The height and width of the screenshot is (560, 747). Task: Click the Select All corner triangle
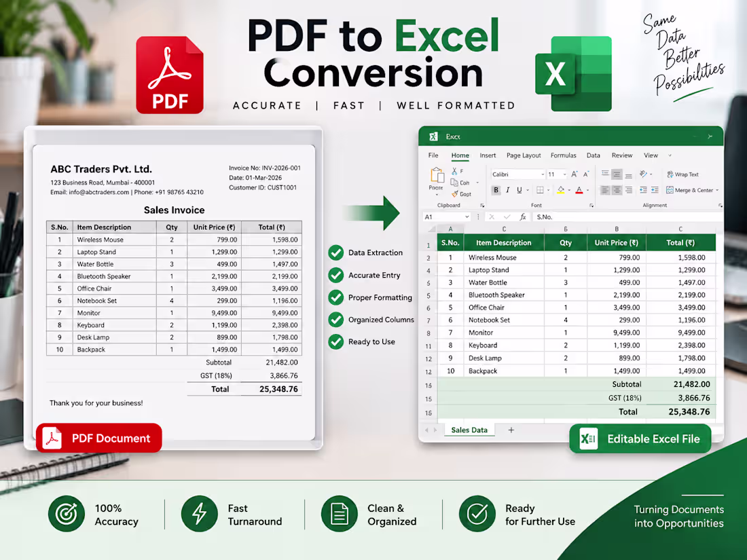(x=433, y=229)
